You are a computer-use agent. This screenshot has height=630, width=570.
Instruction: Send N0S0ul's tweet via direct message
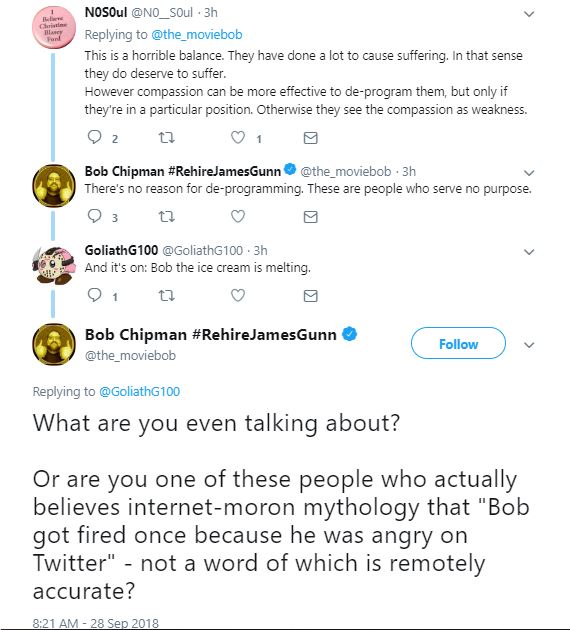(310, 138)
